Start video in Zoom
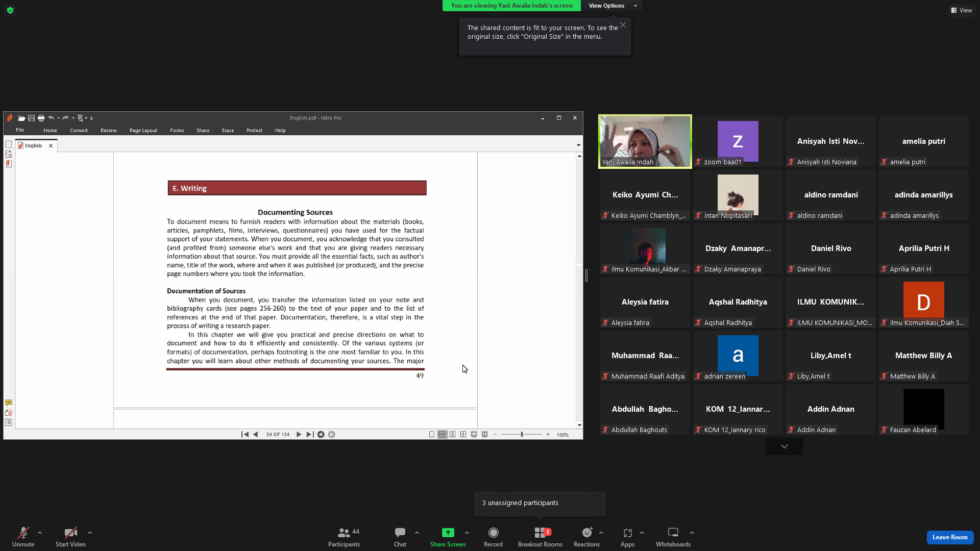The height and width of the screenshot is (551, 980). (70, 537)
